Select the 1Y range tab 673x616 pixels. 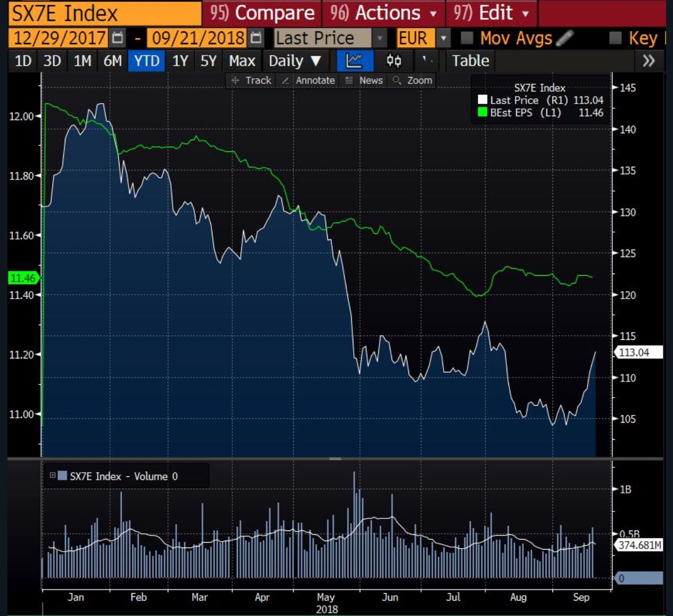pos(180,61)
